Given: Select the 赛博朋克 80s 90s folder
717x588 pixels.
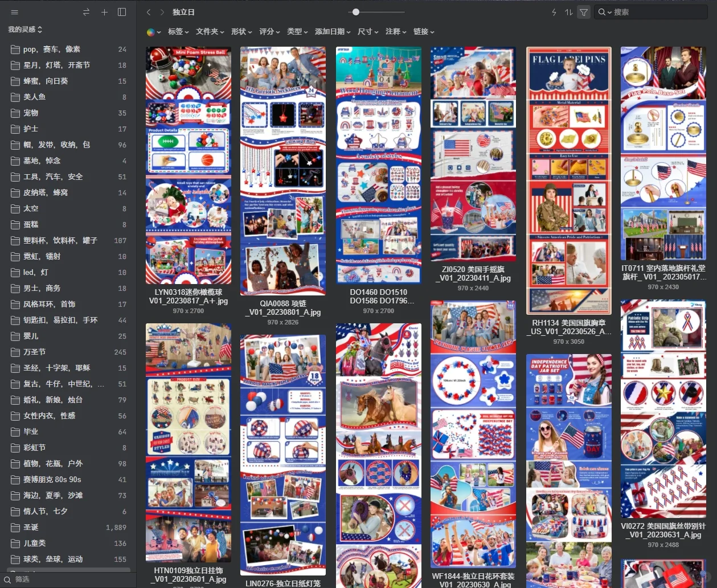Looking at the screenshot, I should [x=68, y=480].
